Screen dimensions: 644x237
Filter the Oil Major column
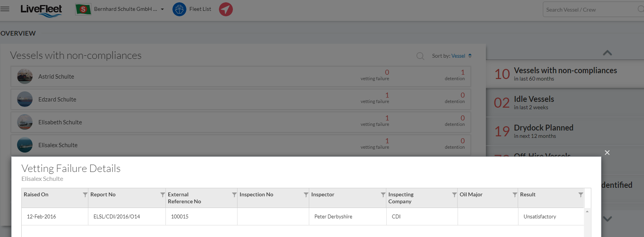pos(515,195)
